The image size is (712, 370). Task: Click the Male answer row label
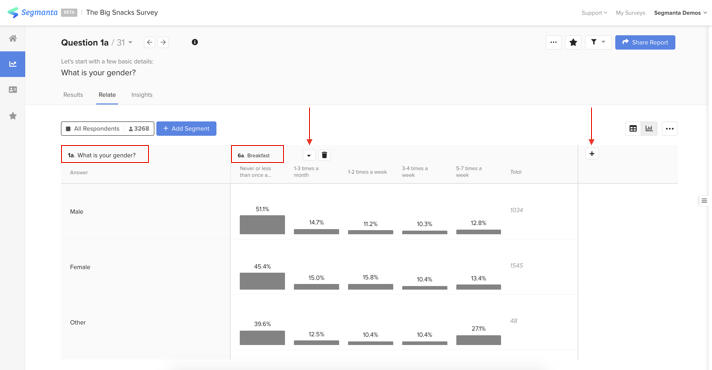(76, 212)
